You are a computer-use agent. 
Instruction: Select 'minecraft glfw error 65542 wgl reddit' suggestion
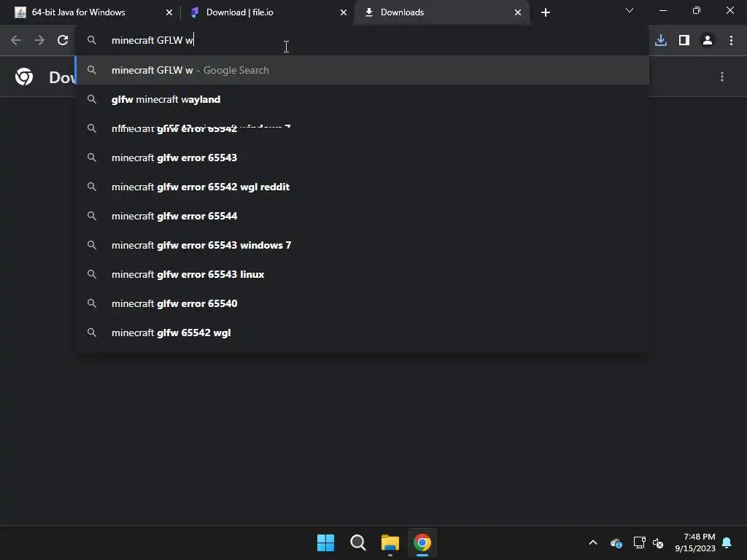point(362,187)
